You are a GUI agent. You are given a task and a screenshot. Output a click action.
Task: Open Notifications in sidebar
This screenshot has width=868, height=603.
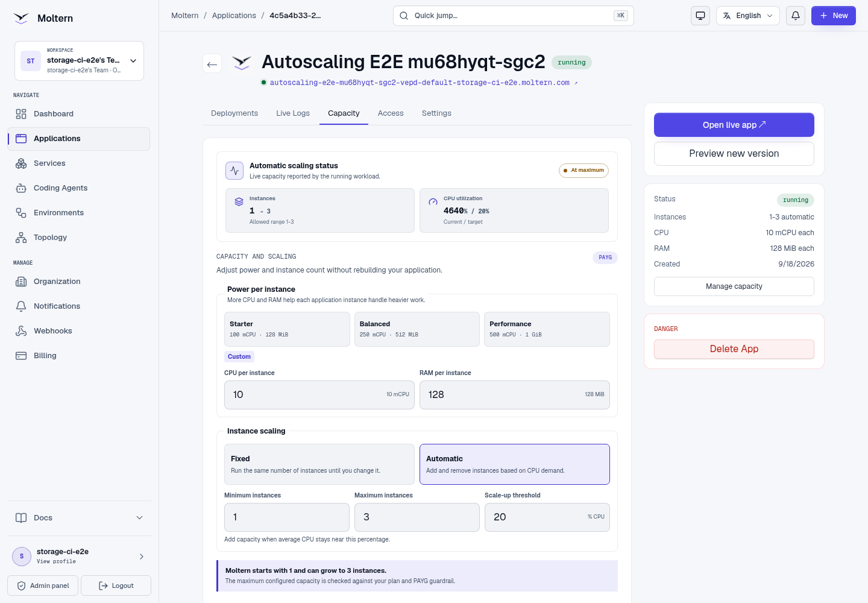click(x=78, y=306)
